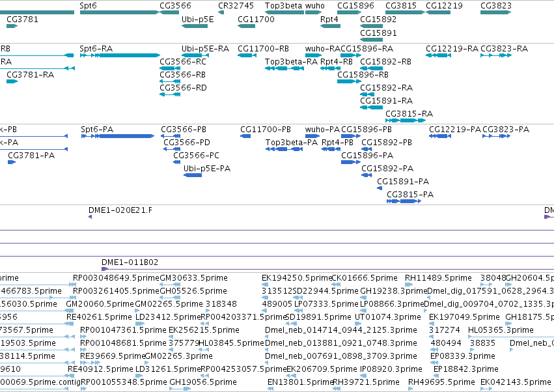The image size is (554, 392).
Task: Click the DME1-020E21.F BAC label
Action: [x=120, y=210]
